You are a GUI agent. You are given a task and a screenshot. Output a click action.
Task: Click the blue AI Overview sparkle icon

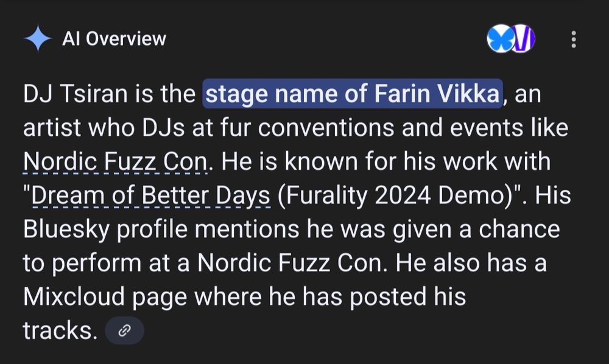point(38,38)
